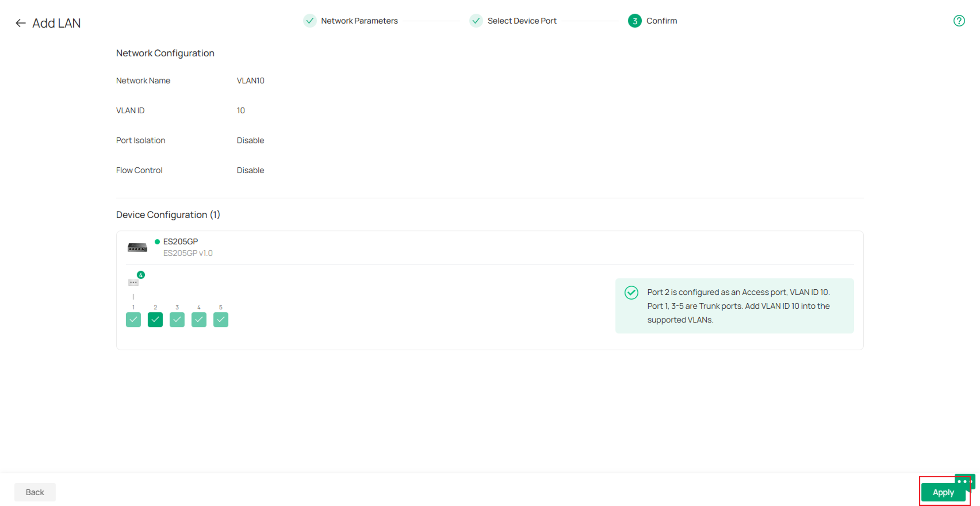980x506 pixels.
Task: Toggle port 2 checkbox
Action: click(155, 319)
